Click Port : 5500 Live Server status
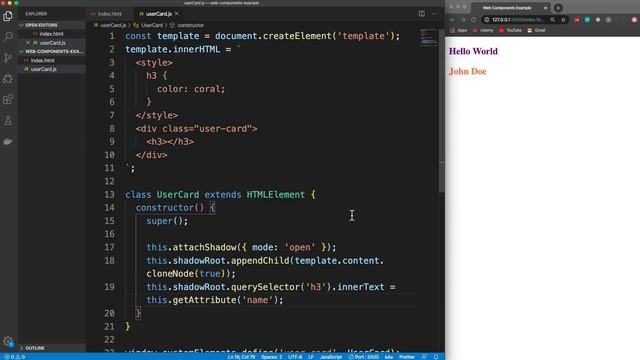 coord(364,357)
